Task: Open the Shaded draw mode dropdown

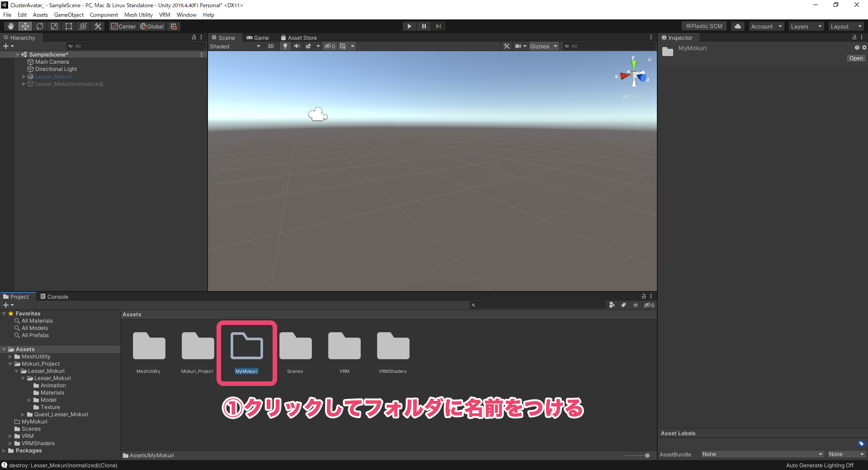Action: 235,46
